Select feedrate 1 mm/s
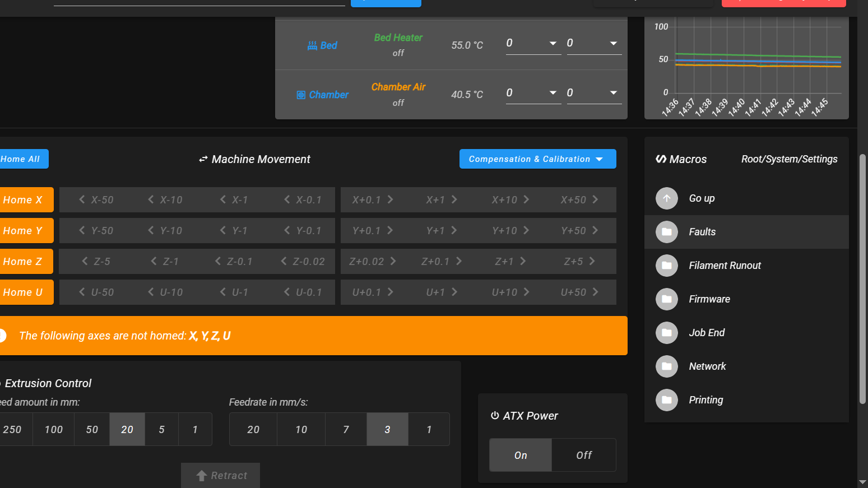 click(429, 429)
